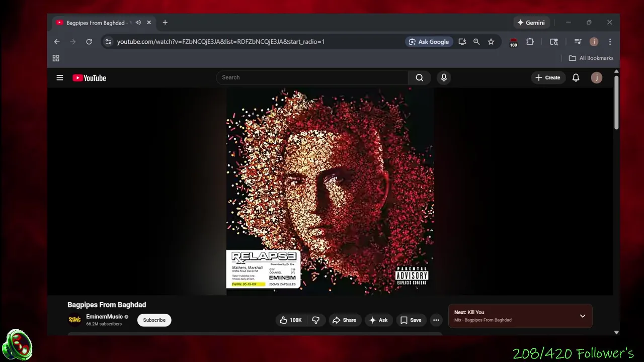Go to the YouTube home logo
The height and width of the screenshot is (362, 644).
(x=89, y=78)
